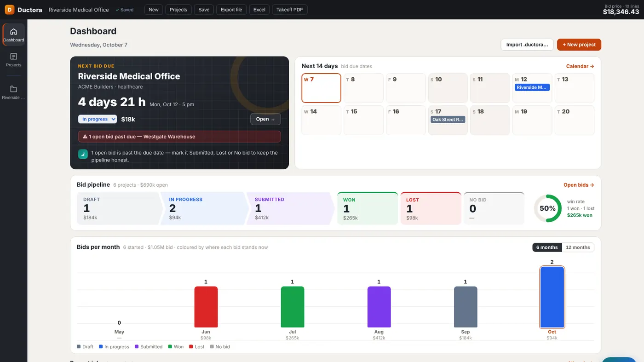Click the Lost pipeline card
This screenshot has width=644, height=362.
[x=431, y=208]
